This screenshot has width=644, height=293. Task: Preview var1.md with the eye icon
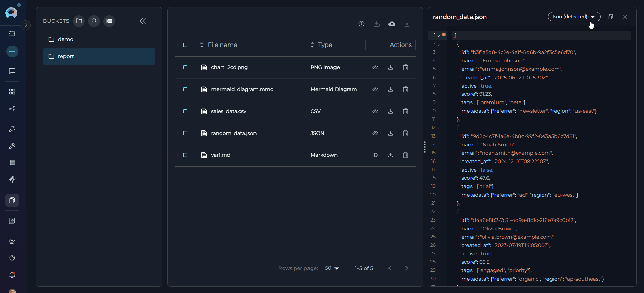375,155
